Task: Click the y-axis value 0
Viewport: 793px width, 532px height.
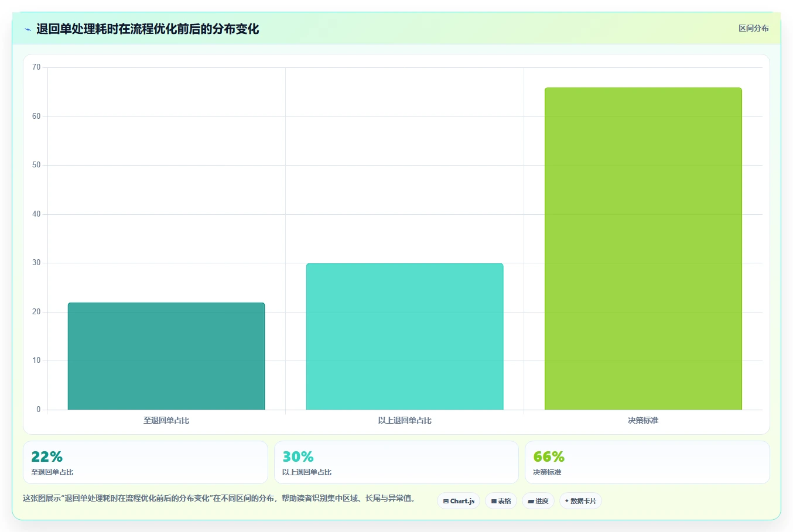Action: 39,410
